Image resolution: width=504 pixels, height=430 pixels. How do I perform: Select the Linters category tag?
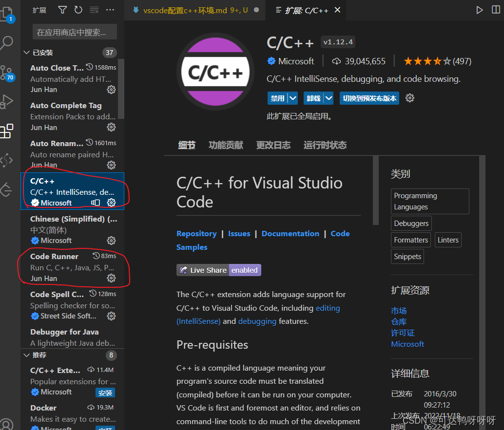click(x=448, y=240)
